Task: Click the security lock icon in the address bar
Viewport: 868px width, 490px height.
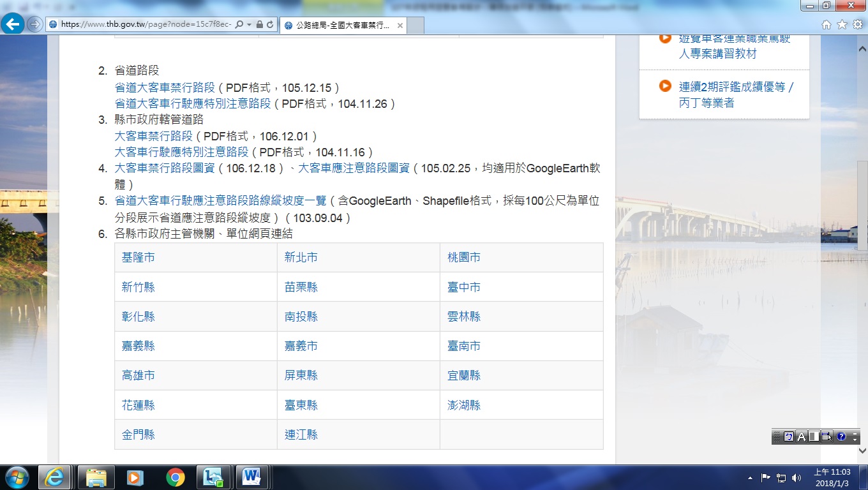Action: 259,25
